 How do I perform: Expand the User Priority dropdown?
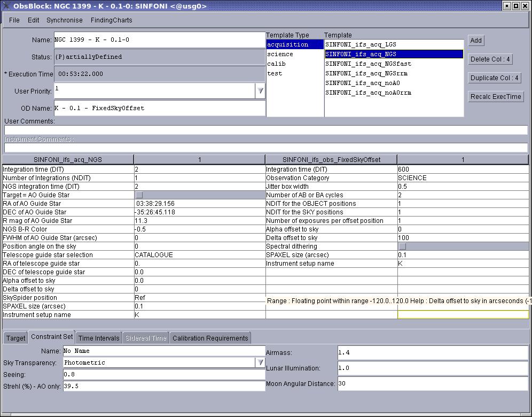pyautogui.click(x=260, y=91)
